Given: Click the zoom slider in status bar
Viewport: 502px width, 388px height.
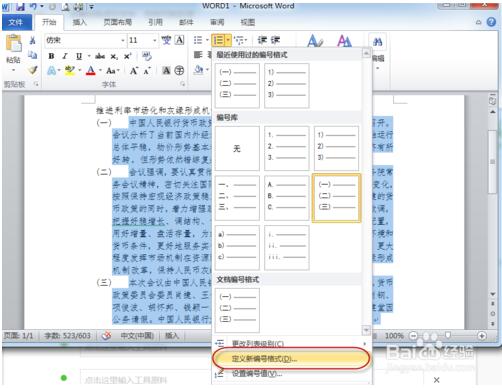Looking at the screenshot, I should click(448, 336).
